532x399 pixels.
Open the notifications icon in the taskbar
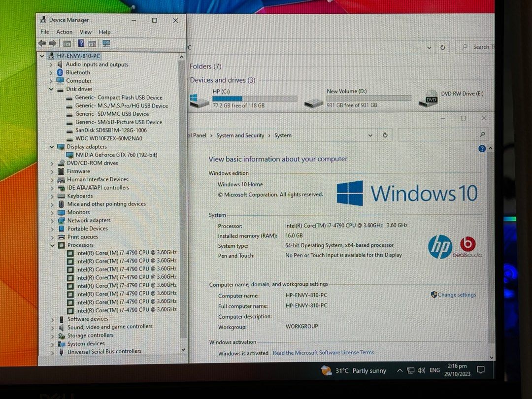481,370
